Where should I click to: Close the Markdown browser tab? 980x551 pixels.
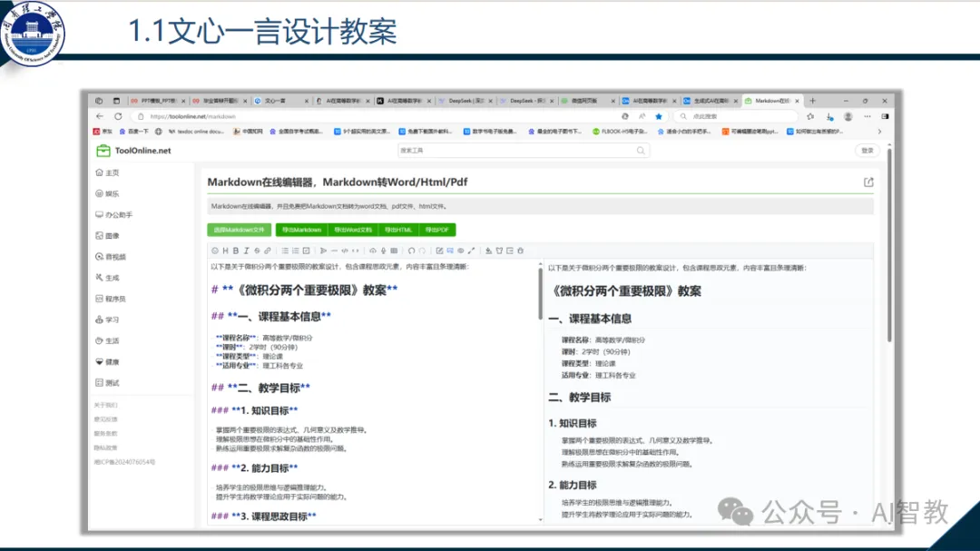point(797,101)
